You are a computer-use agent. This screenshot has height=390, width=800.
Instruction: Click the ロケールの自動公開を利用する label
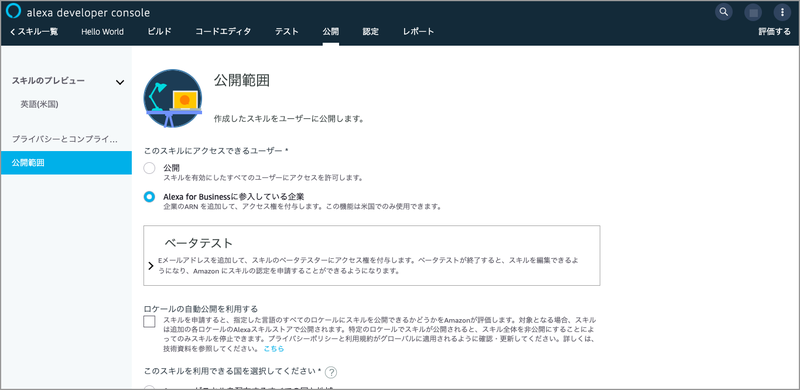pyautogui.click(x=201, y=309)
